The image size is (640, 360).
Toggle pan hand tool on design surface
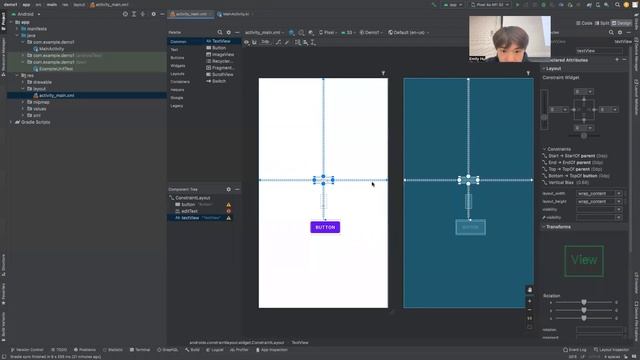(x=530, y=290)
